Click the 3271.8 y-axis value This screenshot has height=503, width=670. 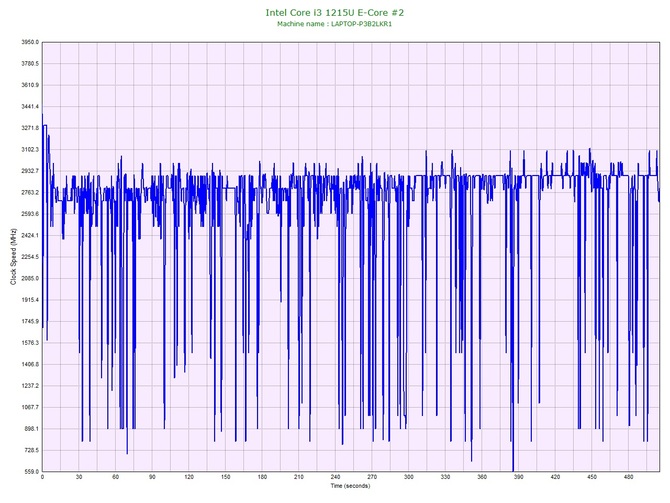30,128
